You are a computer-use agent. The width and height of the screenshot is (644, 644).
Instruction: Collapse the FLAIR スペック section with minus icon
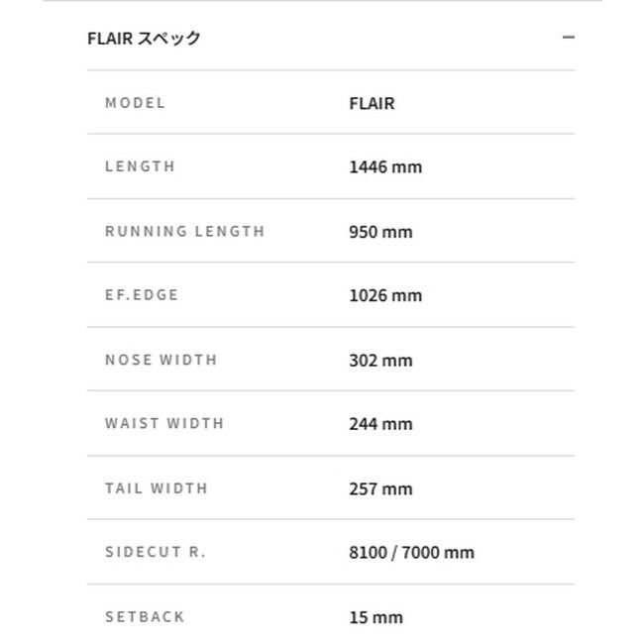coord(568,38)
